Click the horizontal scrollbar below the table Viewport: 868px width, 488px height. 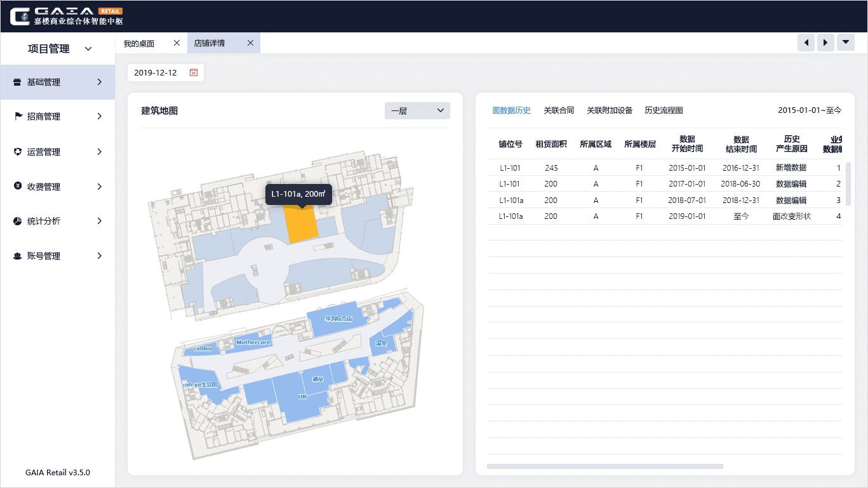click(604, 466)
